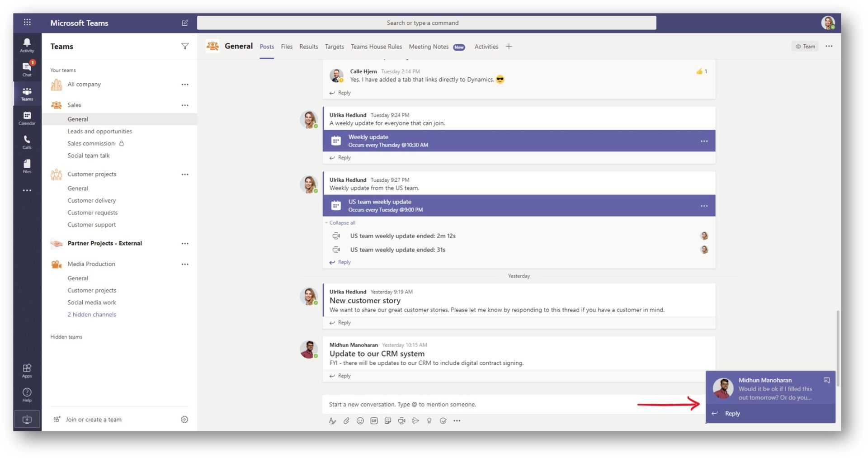
Task: Open more options for Media Production team
Action: pos(185,264)
